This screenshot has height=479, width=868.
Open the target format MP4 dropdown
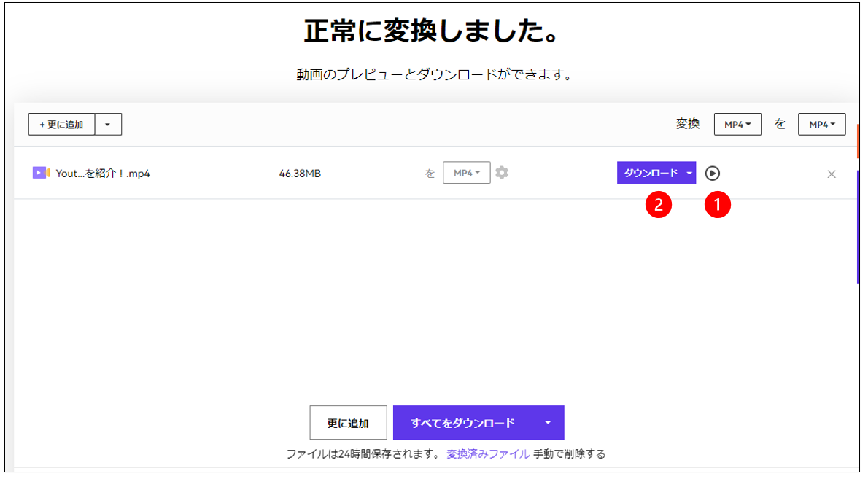pyautogui.click(x=821, y=124)
